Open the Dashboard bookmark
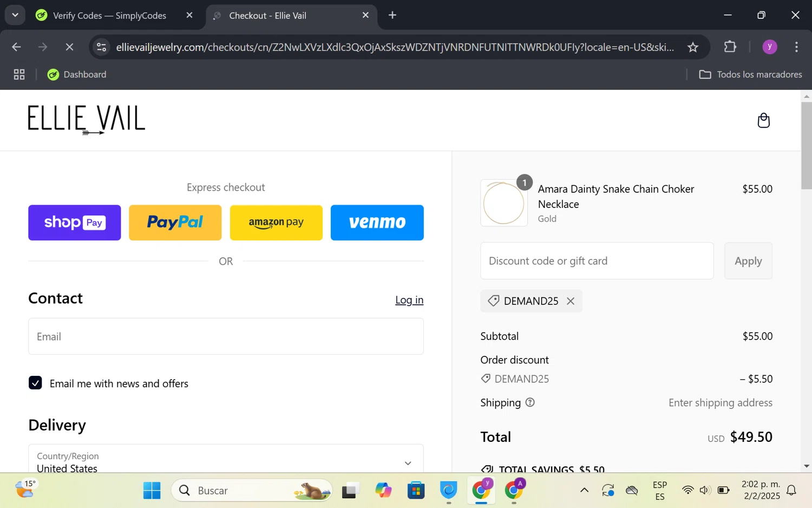Image resolution: width=812 pixels, height=508 pixels. point(77,74)
